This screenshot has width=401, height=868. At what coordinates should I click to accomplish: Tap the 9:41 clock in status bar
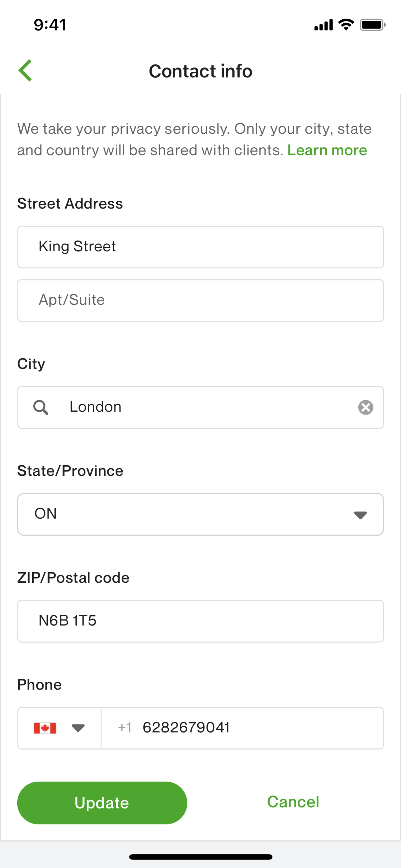click(50, 25)
